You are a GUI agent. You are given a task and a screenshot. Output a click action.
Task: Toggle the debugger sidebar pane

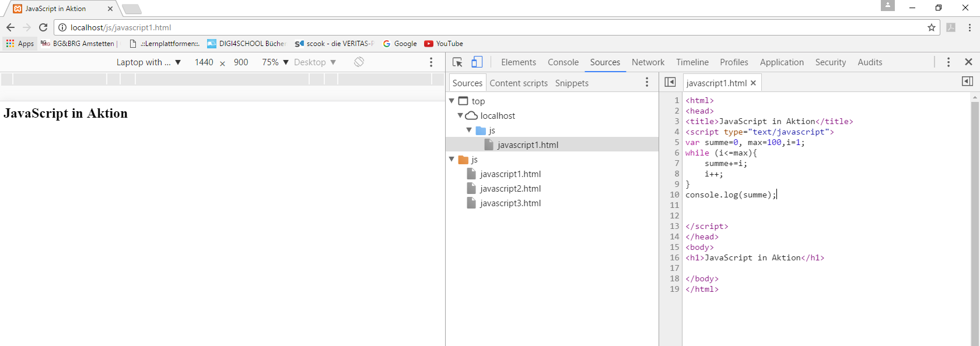coord(967,82)
